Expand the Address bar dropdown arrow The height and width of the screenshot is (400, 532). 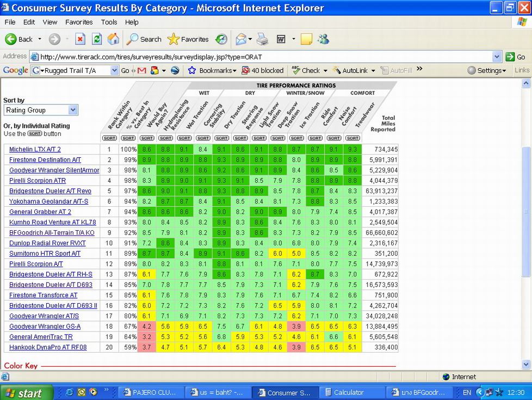(x=497, y=57)
